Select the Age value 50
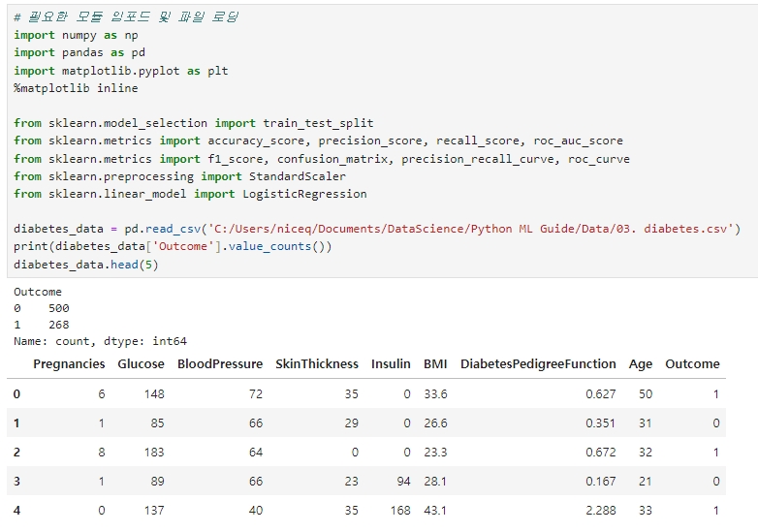Image resolution: width=758 pixels, height=532 pixels. (646, 394)
